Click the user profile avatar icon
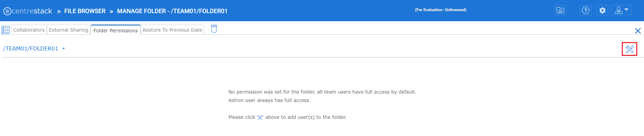The image size is (644, 136). [618, 10]
